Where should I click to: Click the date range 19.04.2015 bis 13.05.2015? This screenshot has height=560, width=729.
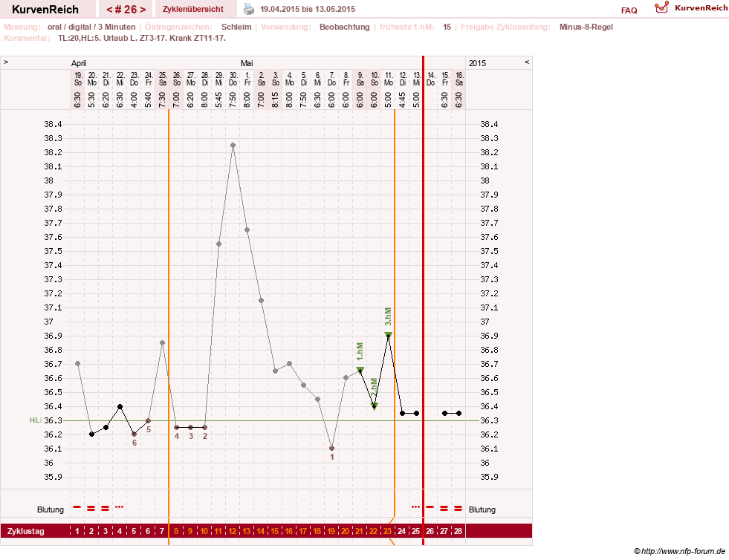pyautogui.click(x=308, y=10)
